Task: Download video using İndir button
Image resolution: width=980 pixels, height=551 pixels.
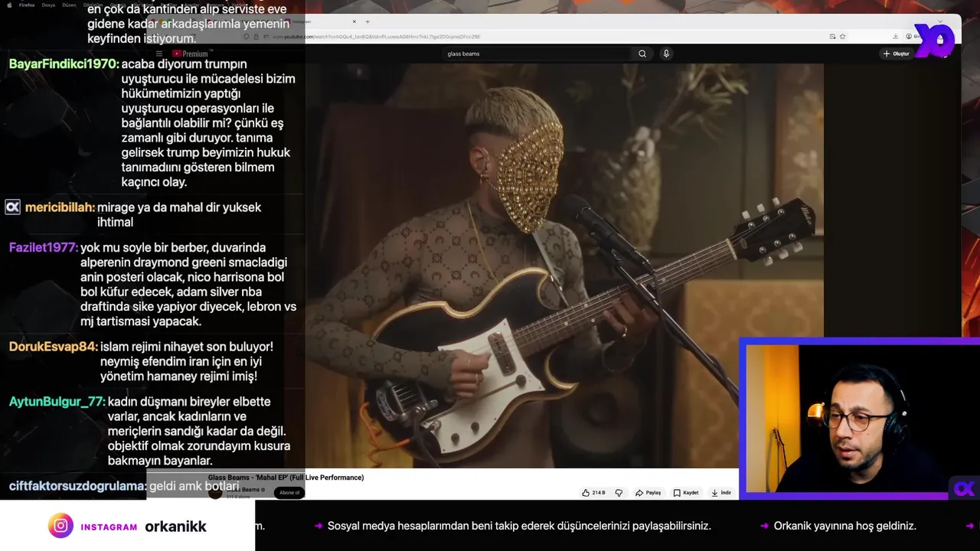Action: click(x=721, y=493)
